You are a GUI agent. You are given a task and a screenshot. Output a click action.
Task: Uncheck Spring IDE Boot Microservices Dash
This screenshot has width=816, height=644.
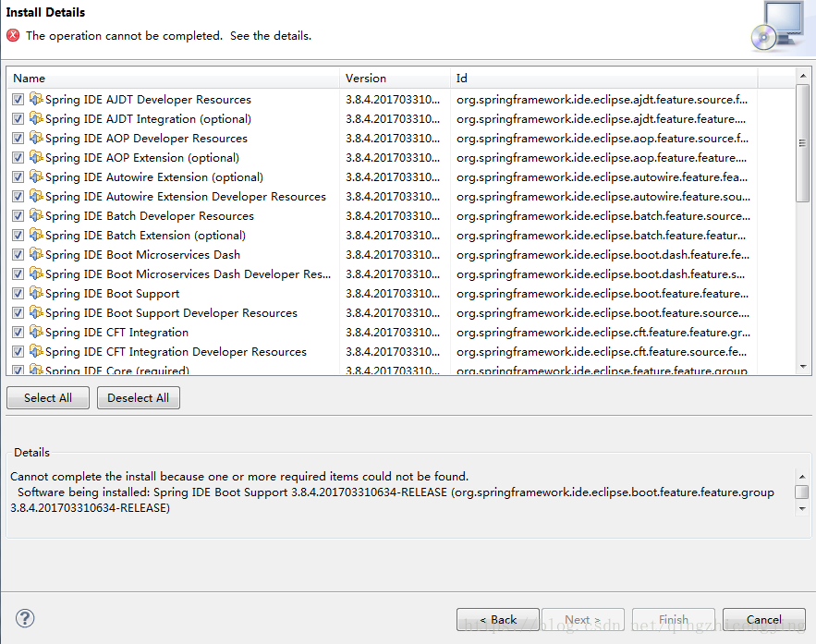coord(18,255)
